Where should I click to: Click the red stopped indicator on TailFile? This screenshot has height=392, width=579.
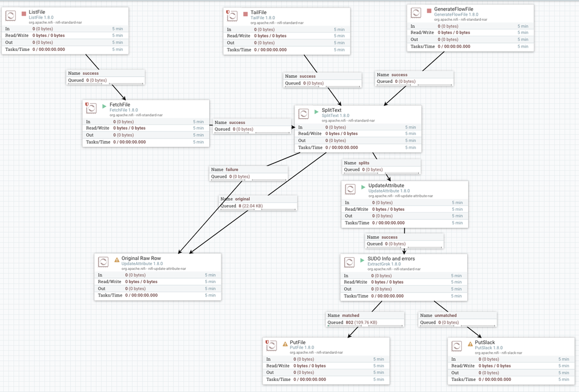[x=246, y=14]
